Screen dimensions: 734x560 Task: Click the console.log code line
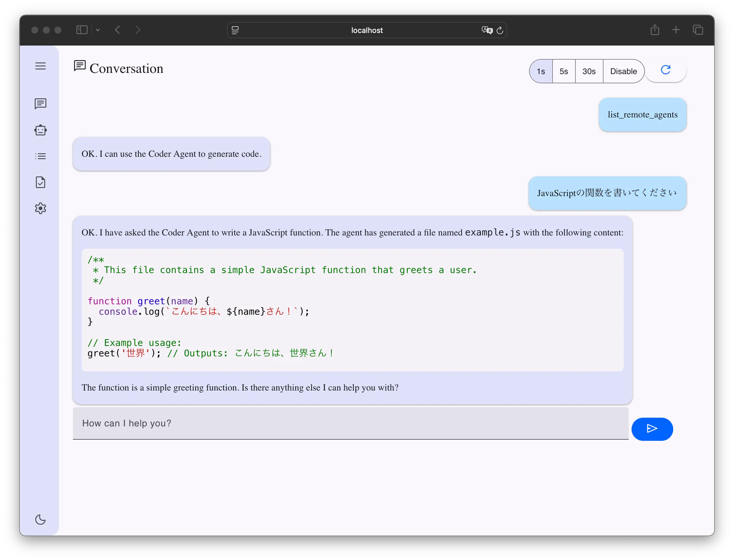coord(204,311)
